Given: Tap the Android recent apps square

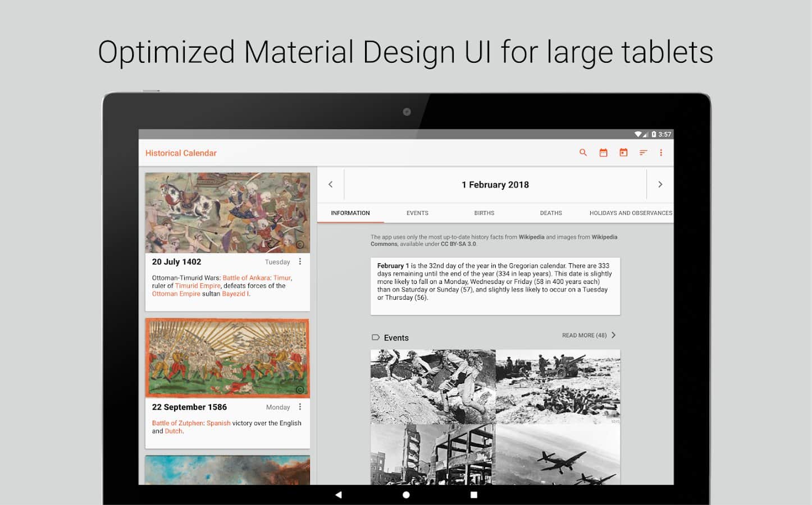Looking at the screenshot, I should 474,495.
